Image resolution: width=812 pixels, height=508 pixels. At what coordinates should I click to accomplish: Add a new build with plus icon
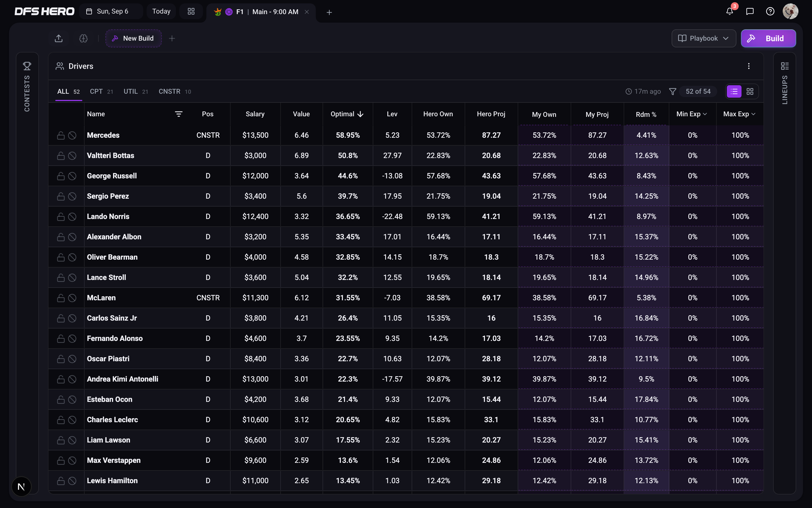(172, 38)
